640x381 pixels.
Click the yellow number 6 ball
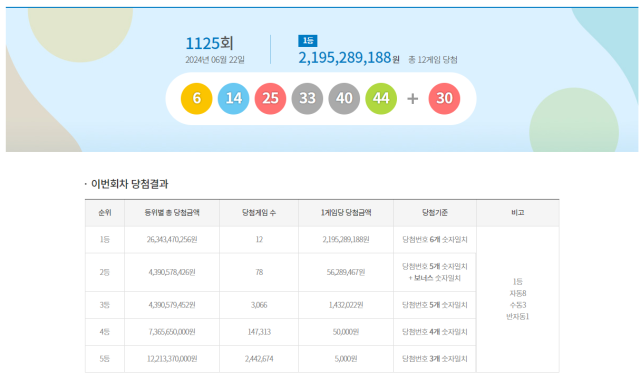pyautogui.click(x=197, y=98)
